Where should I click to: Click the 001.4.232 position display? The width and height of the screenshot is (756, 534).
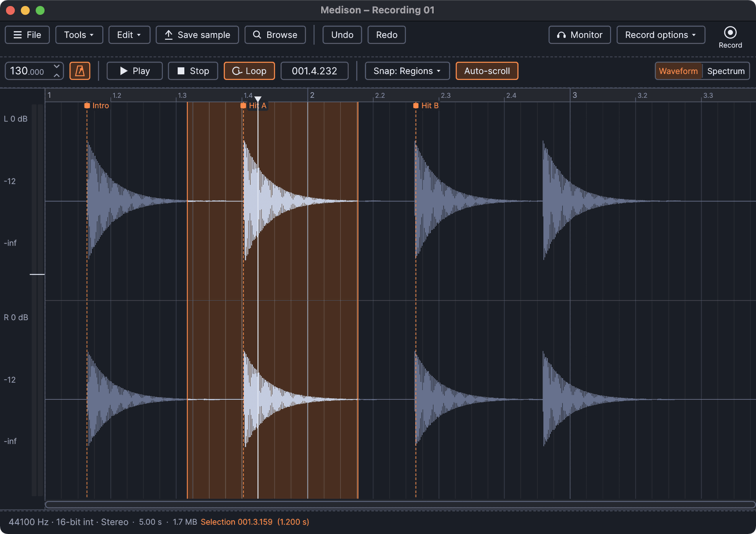[314, 71]
